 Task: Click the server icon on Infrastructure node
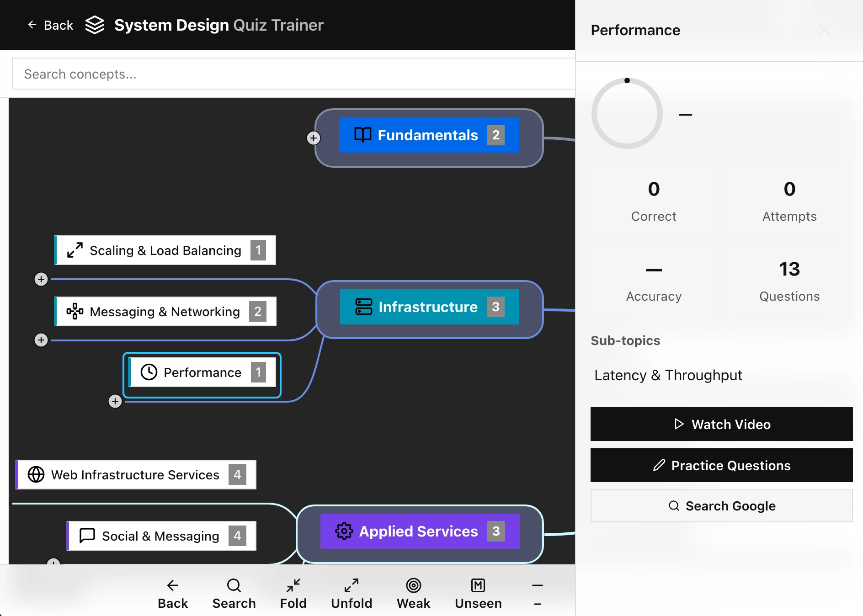click(362, 307)
